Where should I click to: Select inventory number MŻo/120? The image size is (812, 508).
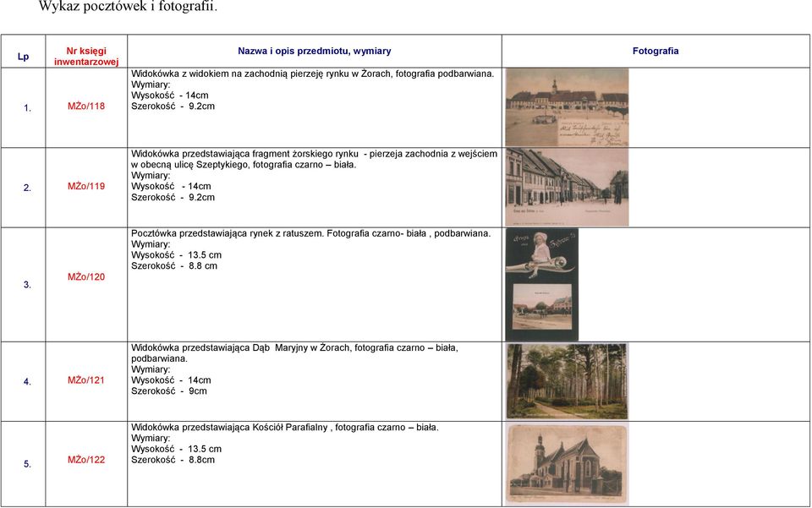click(x=86, y=276)
